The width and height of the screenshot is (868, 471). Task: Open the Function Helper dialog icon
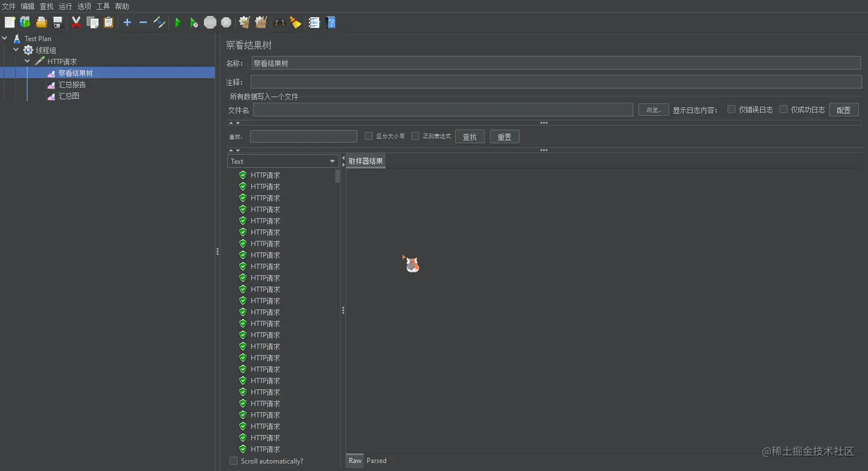[x=314, y=22]
